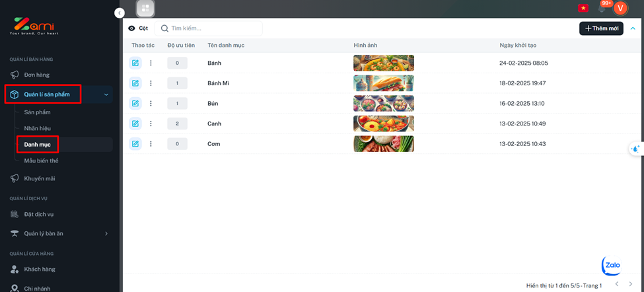The width and height of the screenshot is (644, 292).
Task: Click the edit icon for Bánh row
Action: click(x=135, y=63)
